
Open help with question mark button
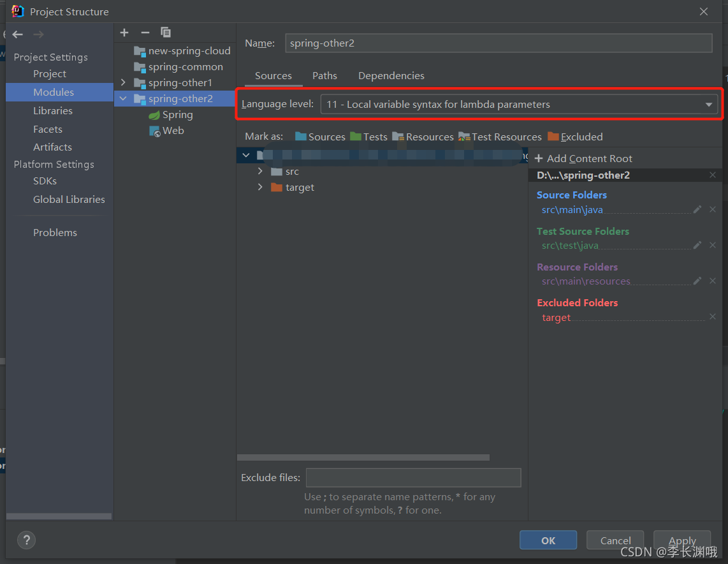click(x=27, y=540)
